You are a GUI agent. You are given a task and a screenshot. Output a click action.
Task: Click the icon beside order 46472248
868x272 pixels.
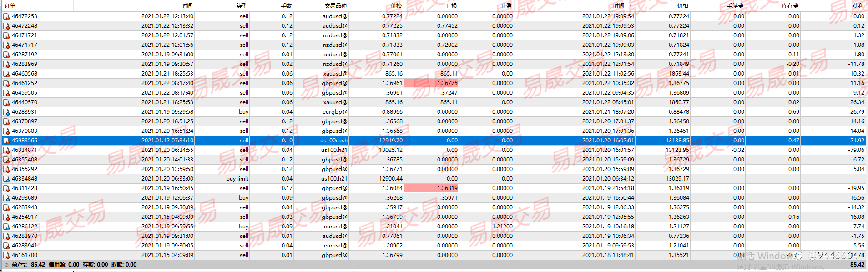(6, 26)
